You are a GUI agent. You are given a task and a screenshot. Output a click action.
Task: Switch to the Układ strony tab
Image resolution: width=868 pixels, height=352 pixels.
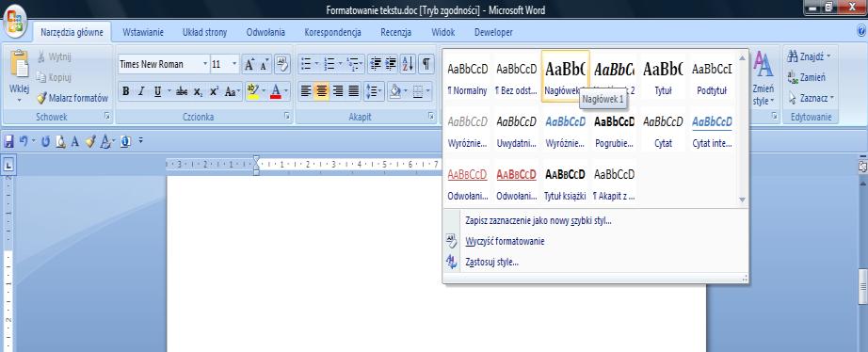[205, 33]
